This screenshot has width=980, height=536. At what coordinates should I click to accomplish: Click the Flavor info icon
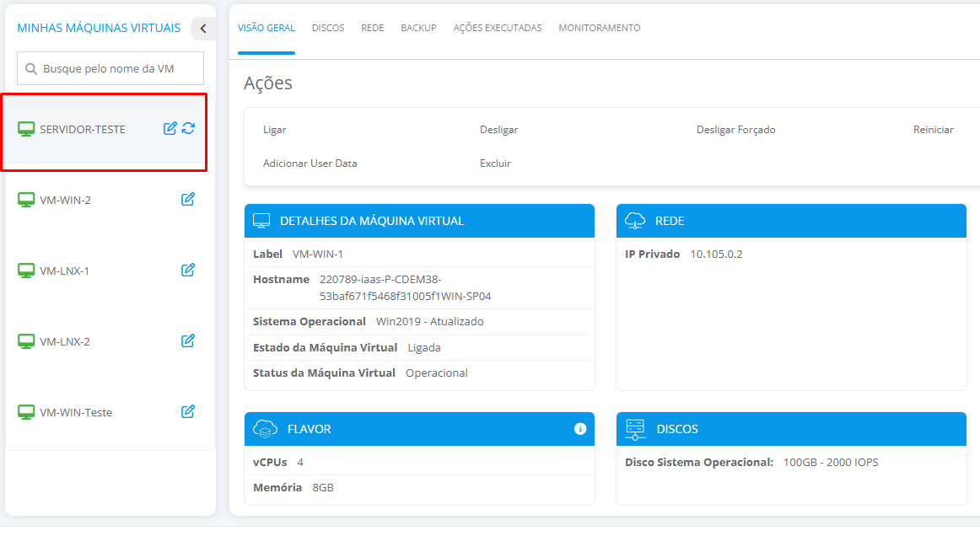(580, 429)
